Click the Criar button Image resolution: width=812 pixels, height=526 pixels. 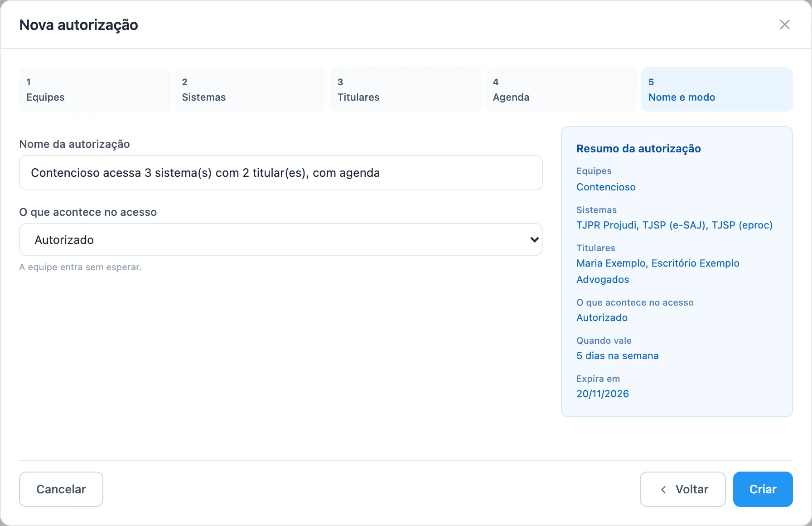coord(763,489)
